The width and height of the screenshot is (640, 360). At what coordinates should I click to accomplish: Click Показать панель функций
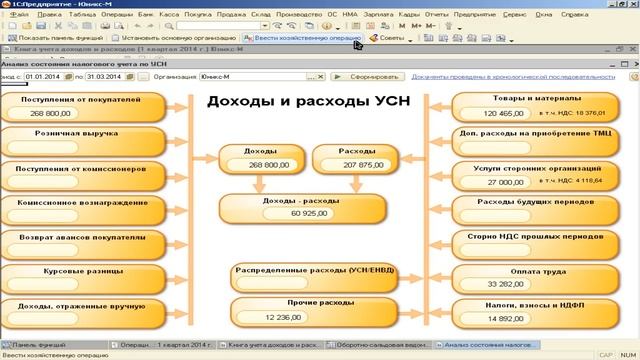[56, 38]
